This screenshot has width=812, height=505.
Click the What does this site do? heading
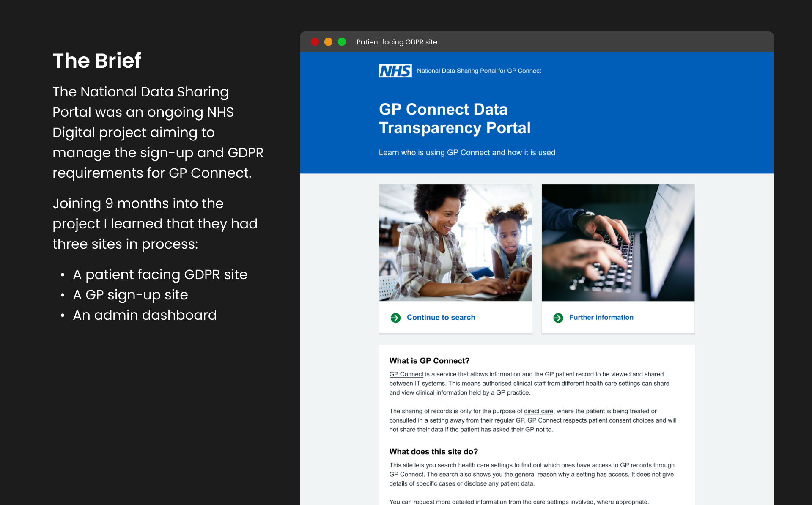point(433,452)
